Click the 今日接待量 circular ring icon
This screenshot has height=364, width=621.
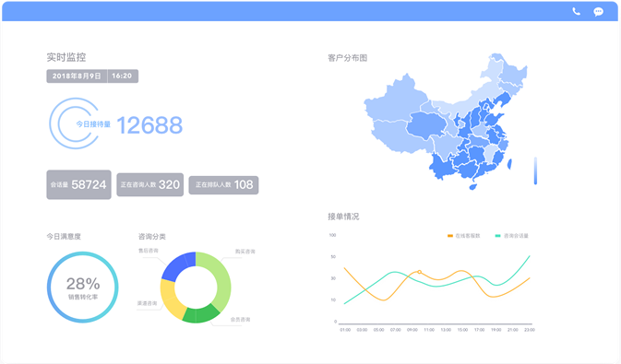[x=74, y=123]
